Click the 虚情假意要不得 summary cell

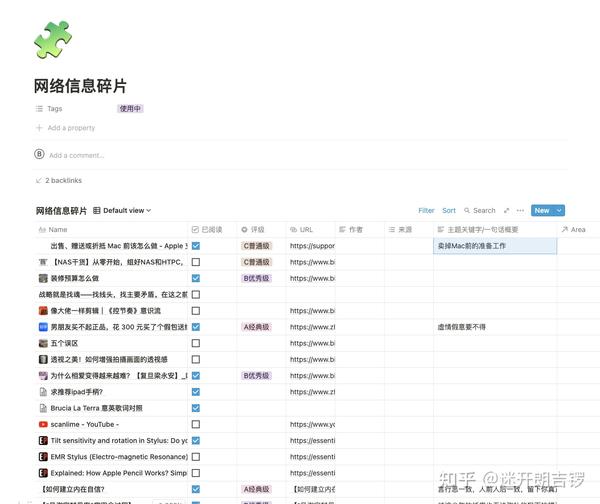(495, 327)
